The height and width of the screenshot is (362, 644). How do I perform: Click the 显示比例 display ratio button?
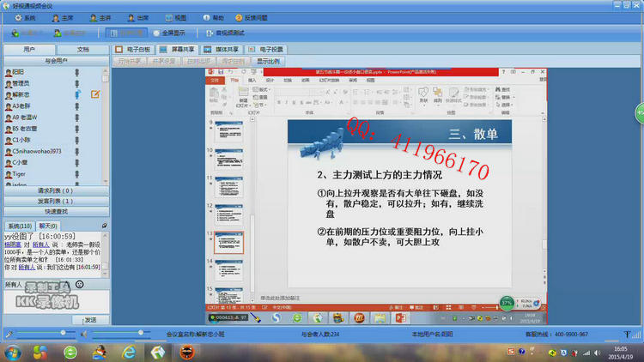[268, 61]
